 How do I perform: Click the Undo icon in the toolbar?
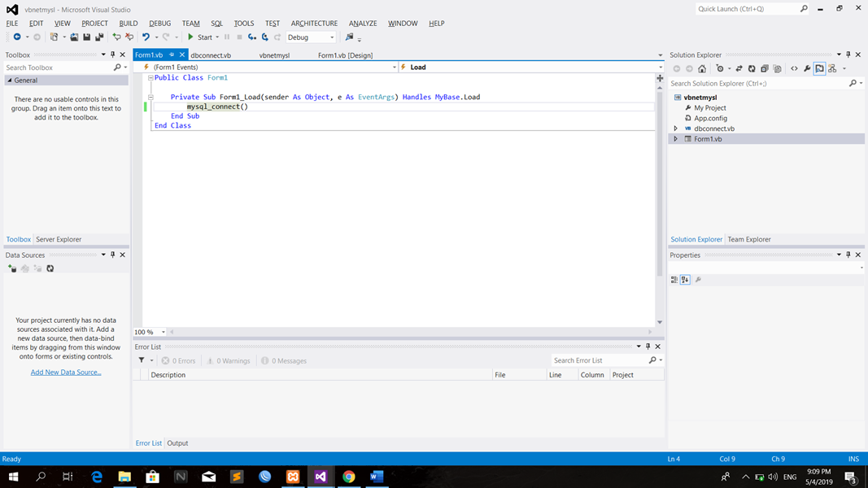146,37
